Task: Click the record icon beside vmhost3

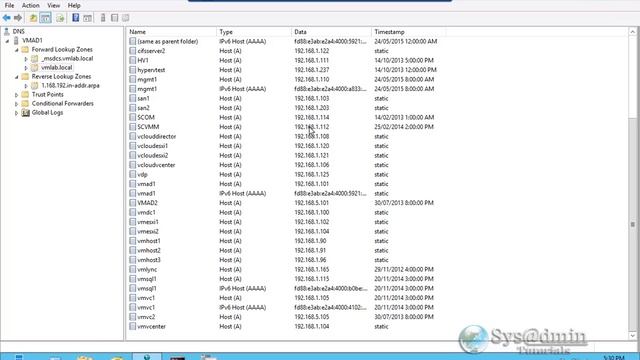Action: coord(133,260)
